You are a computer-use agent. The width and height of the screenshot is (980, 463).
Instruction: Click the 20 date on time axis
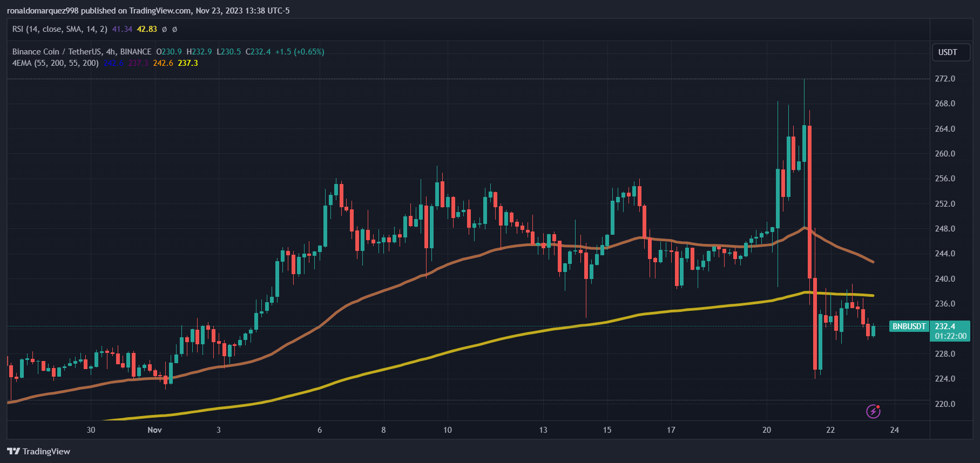click(x=767, y=430)
